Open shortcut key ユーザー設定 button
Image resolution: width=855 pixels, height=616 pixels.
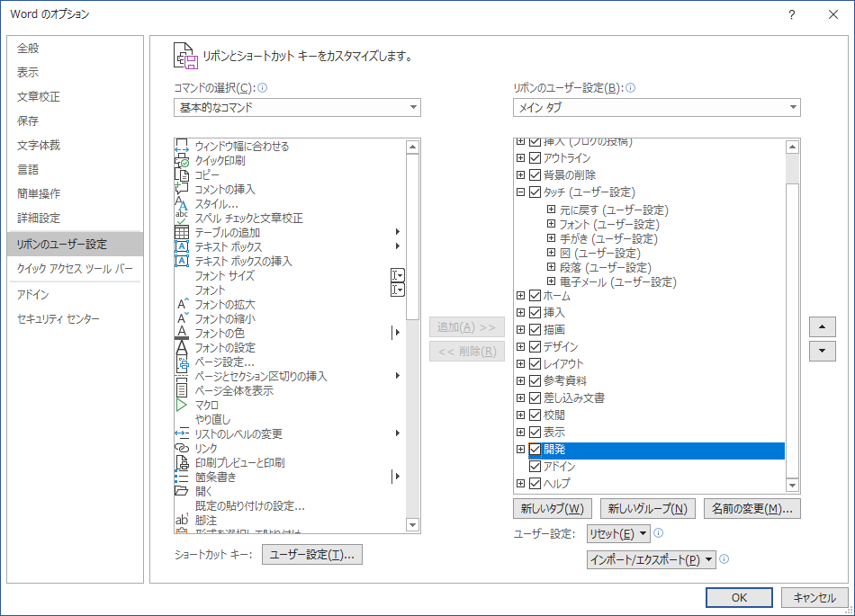(312, 555)
